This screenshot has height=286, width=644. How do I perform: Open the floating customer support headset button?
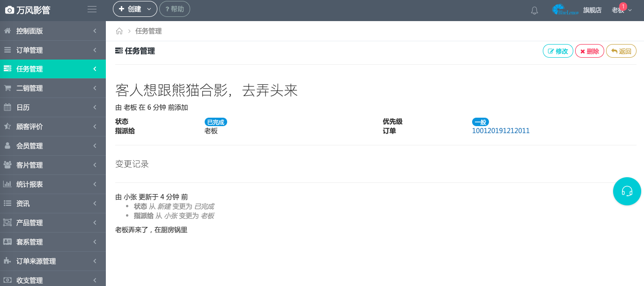tap(627, 191)
